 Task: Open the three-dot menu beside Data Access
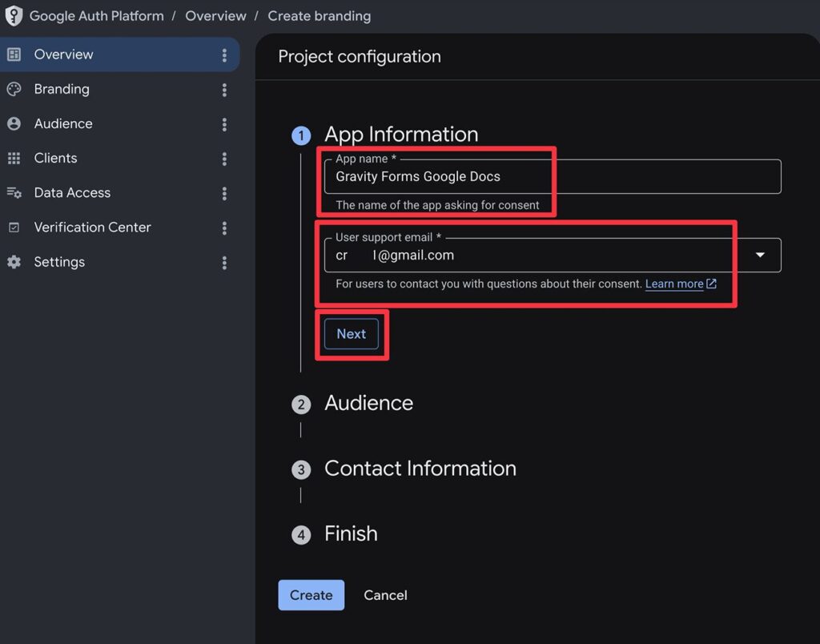pos(224,193)
